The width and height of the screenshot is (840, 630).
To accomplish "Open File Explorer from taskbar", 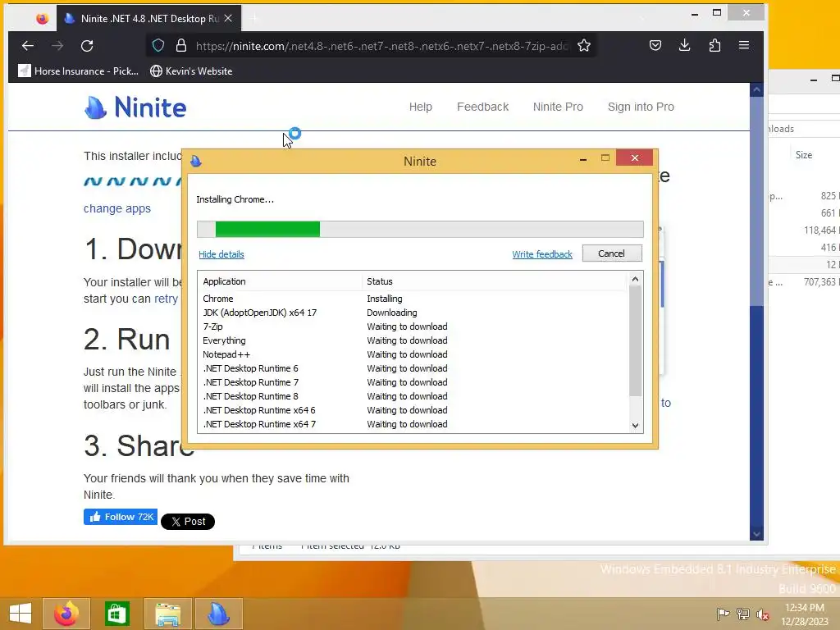I will [167, 614].
